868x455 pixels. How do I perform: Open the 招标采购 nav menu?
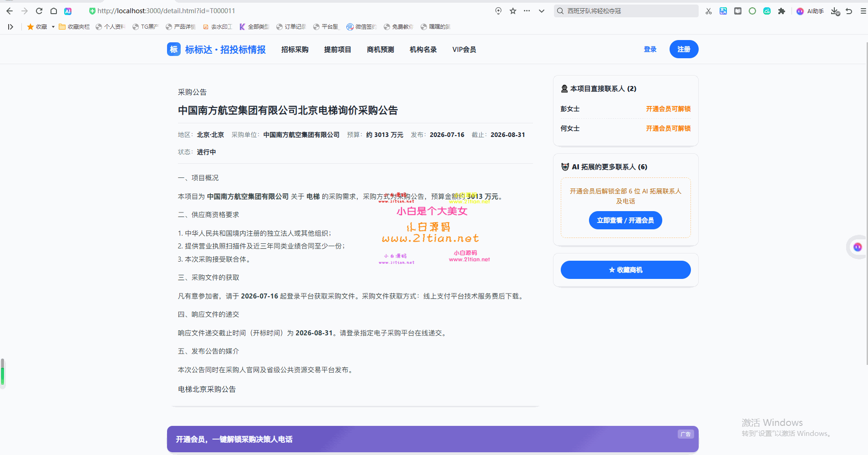[x=295, y=50]
